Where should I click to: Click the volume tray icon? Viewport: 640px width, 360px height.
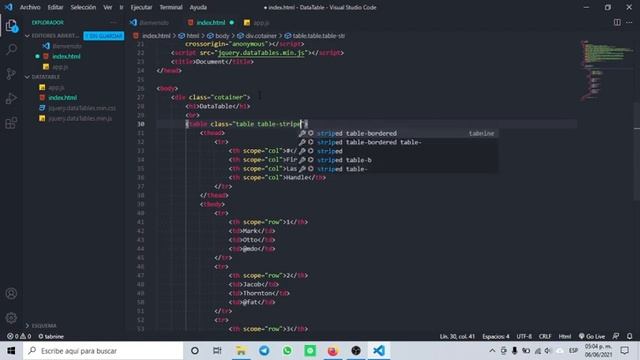549,351
